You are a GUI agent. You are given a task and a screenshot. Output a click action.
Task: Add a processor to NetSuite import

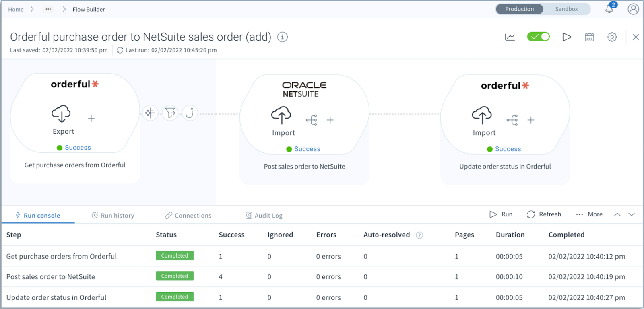click(x=330, y=120)
